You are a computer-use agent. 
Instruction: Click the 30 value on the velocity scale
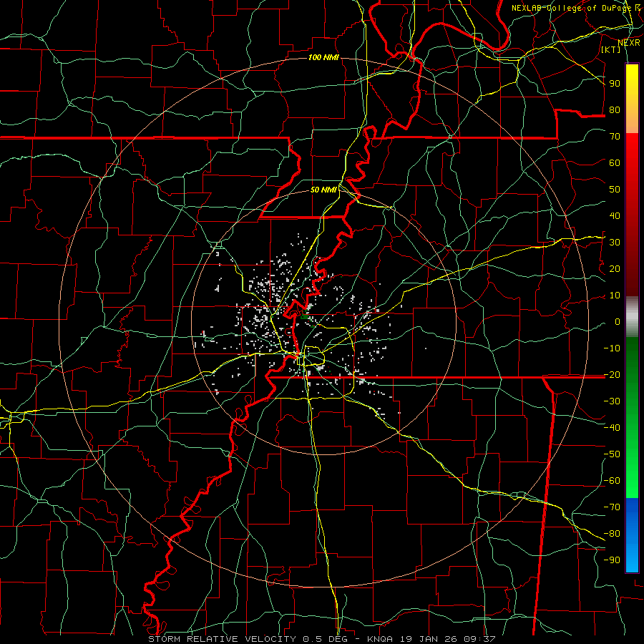(x=615, y=243)
